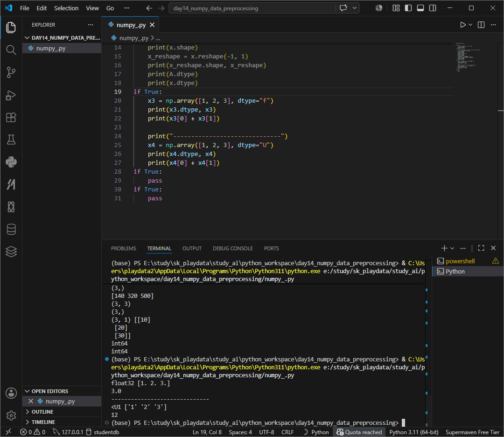Open the Run button dropdown arrow

point(470,25)
